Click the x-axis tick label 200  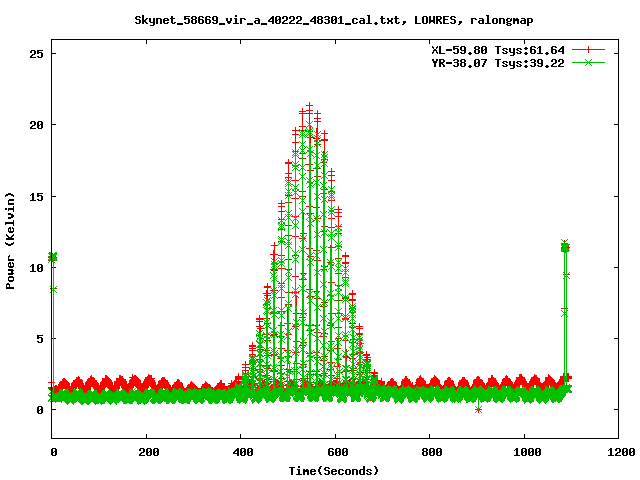[x=149, y=452]
